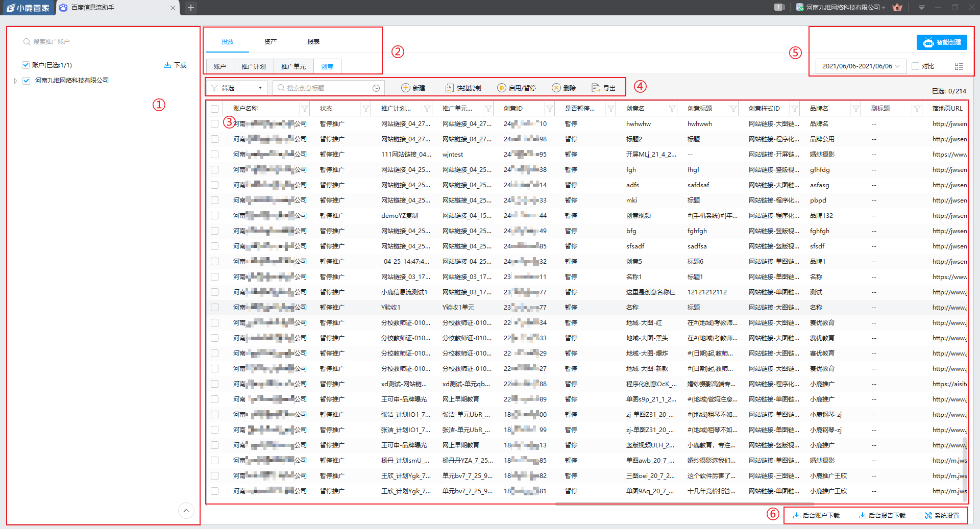980x529 pixels.
Task: Click the filter icon on 推广单元 column
Action: point(488,108)
